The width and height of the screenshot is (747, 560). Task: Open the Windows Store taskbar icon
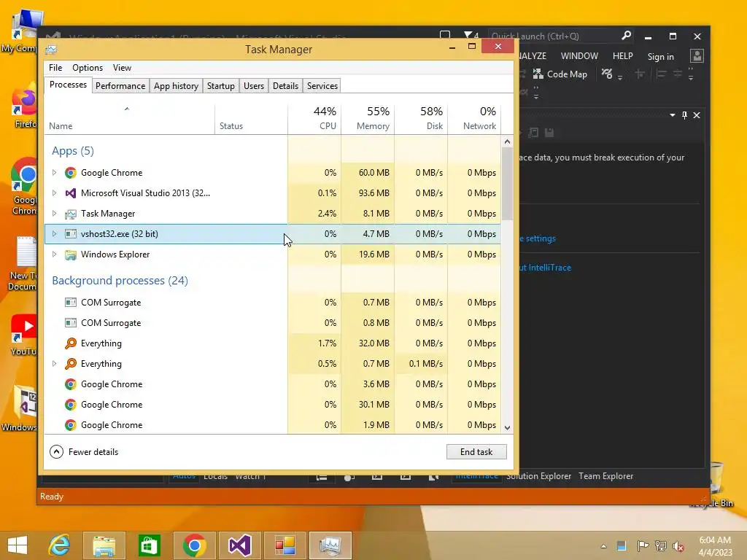pyautogui.click(x=149, y=545)
